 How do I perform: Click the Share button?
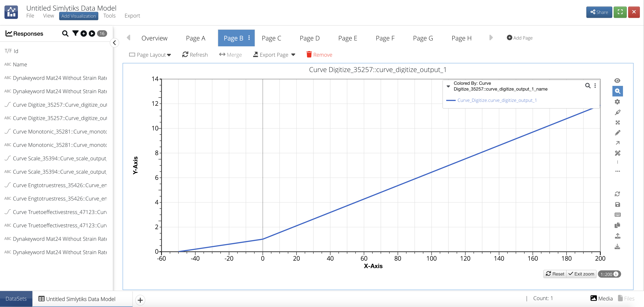pos(599,12)
